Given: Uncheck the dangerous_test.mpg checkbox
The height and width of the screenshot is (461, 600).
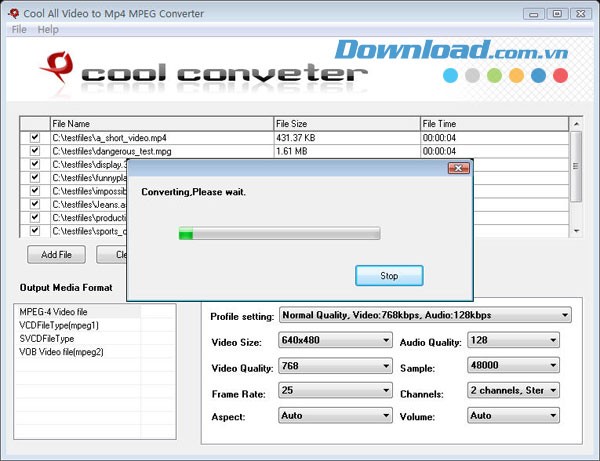Looking at the screenshot, I should pos(35,151).
